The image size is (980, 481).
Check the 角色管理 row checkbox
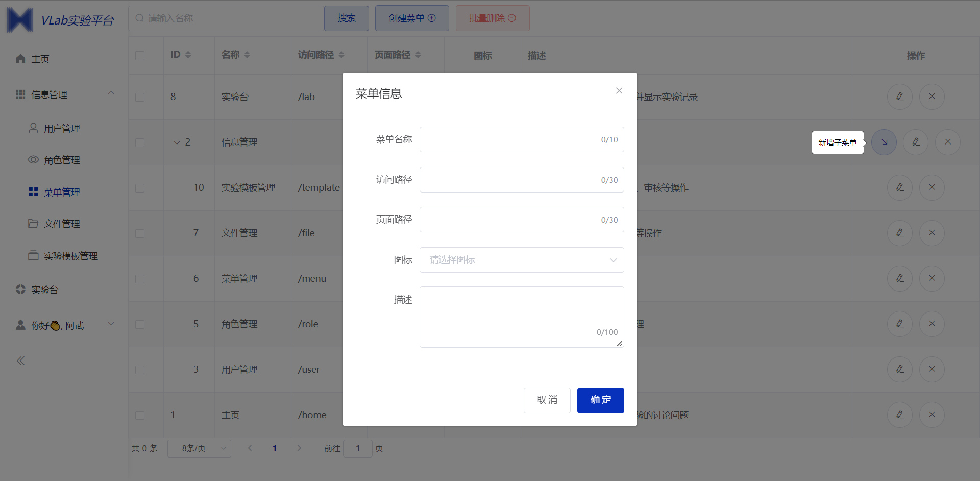pyautogui.click(x=140, y=324)
